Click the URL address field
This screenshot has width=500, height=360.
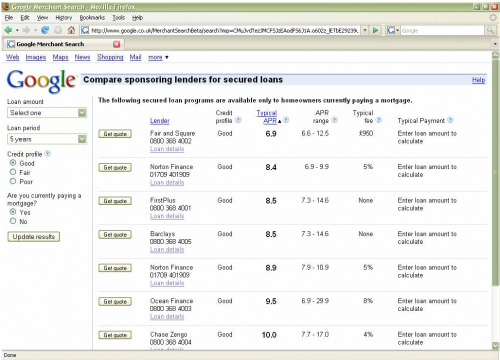coord(225,30)
